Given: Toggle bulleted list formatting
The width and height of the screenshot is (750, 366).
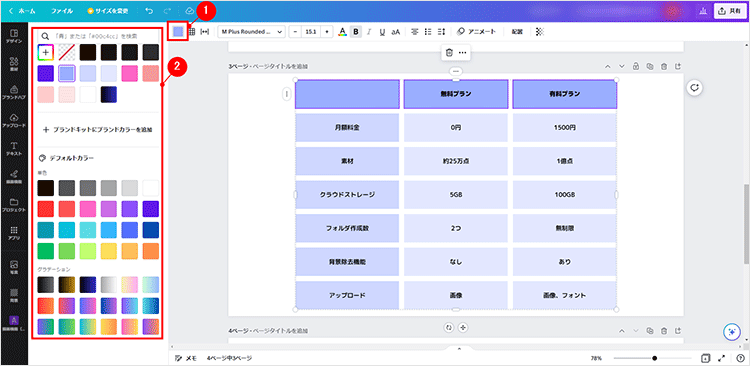Looking at the screenshot, I should click(428, 32).
